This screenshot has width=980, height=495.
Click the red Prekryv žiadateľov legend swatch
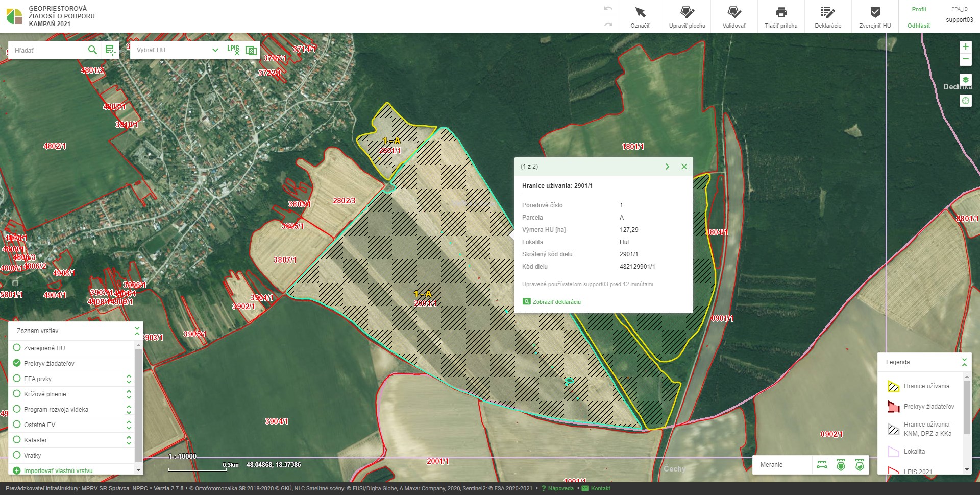tap(893, 407)
